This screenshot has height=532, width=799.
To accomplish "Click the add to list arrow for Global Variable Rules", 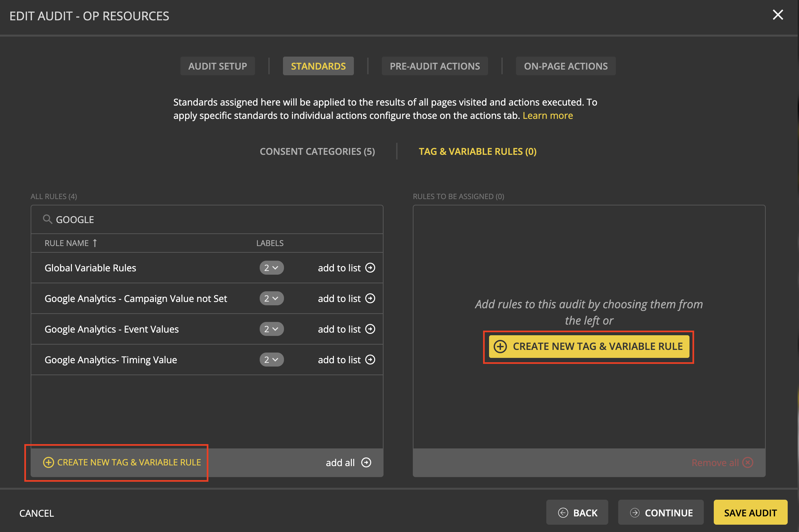I will point(370,268).
